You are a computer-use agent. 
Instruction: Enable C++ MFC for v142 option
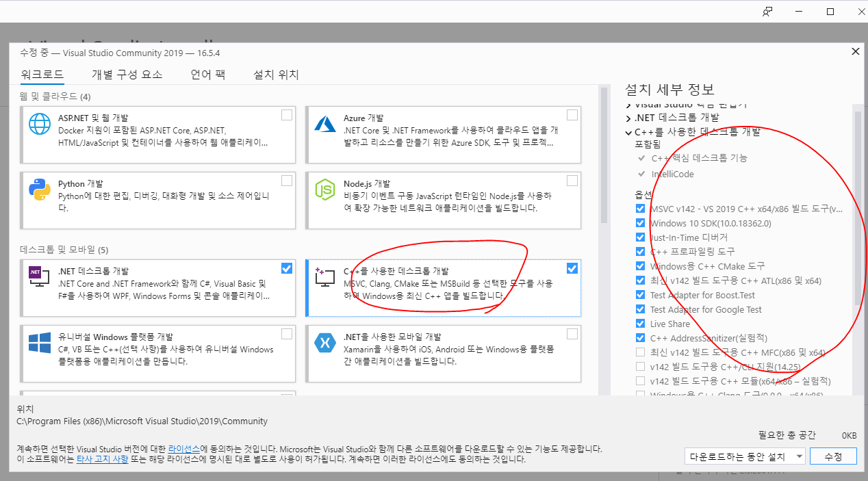click(x=640, y=352)
